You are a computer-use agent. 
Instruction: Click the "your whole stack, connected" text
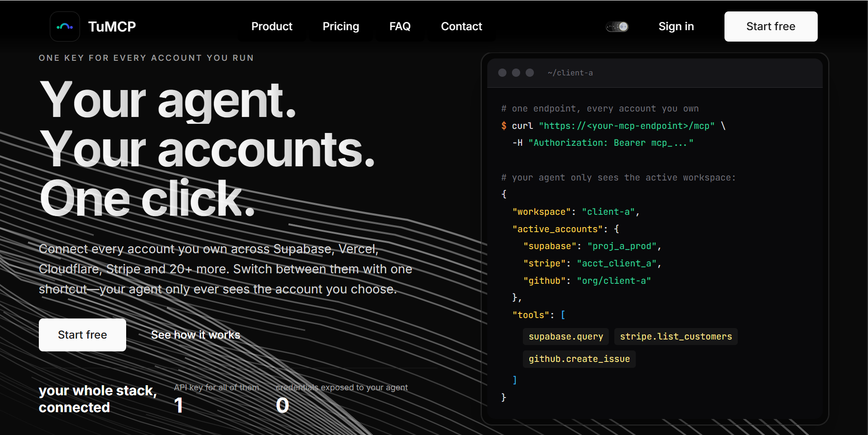click(x=98, y=399)
